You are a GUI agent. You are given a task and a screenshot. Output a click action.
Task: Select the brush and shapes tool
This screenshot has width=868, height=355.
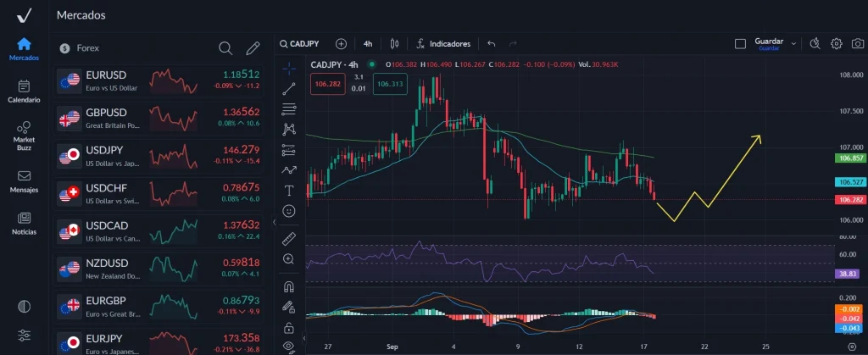tap(289, 170)
